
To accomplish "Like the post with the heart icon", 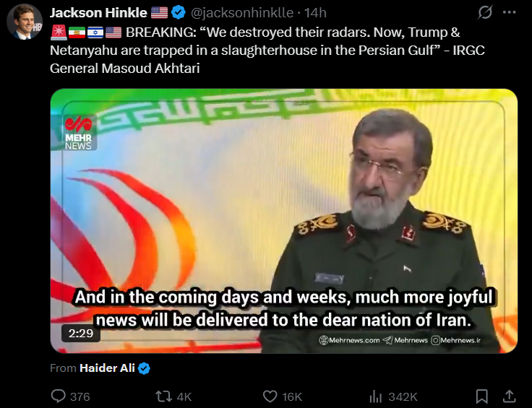I will click(x=270, y=396).
